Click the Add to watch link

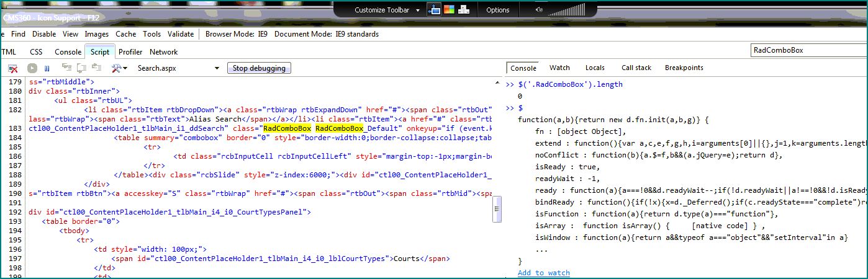(544, 273)
